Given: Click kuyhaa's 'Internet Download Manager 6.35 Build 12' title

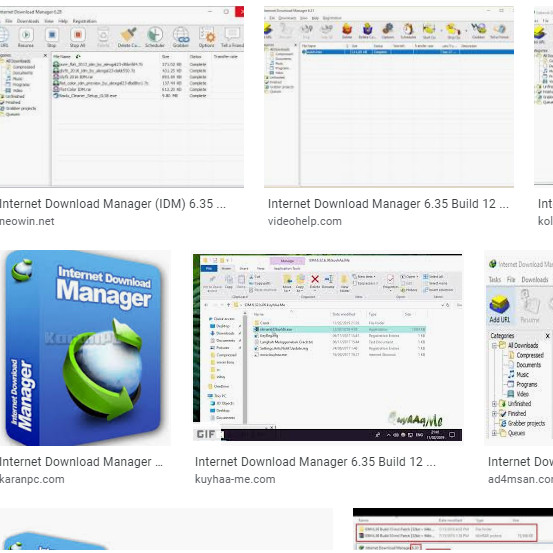Looking at the screenshot, I should pyautogui.click(x=315, y=462).
